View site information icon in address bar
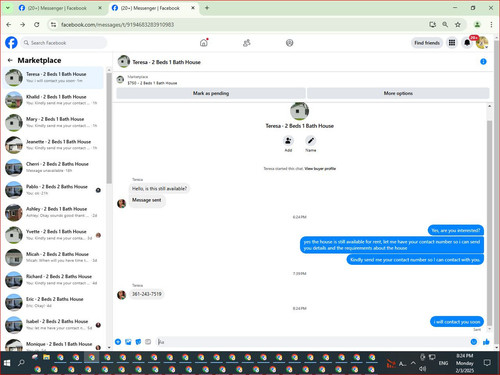This screenshot has height=375, width=500. [x=53, y=24]
